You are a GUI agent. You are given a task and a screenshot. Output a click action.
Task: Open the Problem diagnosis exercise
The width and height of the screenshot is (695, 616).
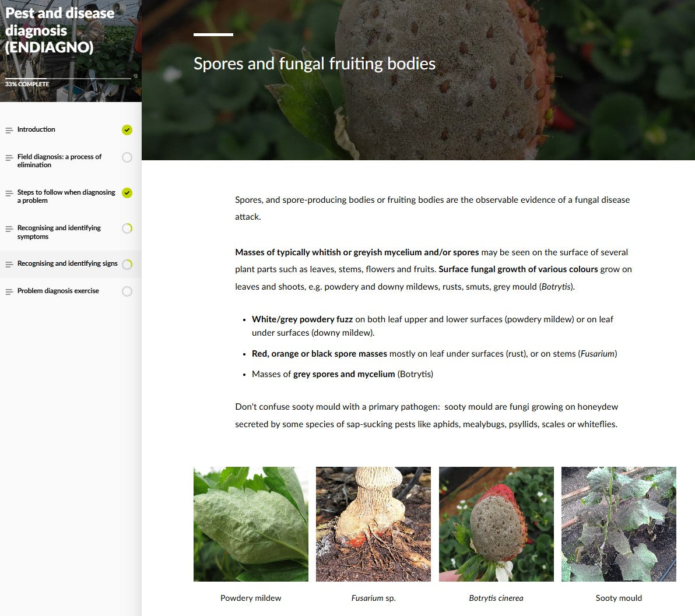point(58,291)
